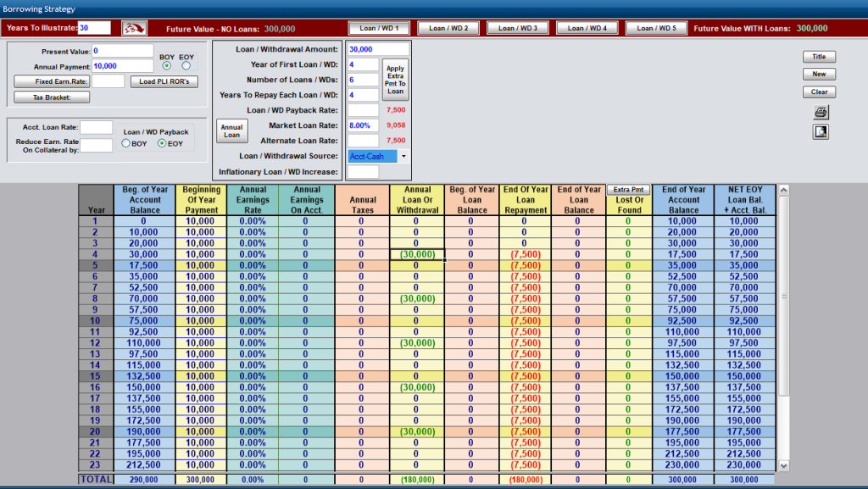Click year 16 End Of Year Loan Repayment cell

point(526,387)
